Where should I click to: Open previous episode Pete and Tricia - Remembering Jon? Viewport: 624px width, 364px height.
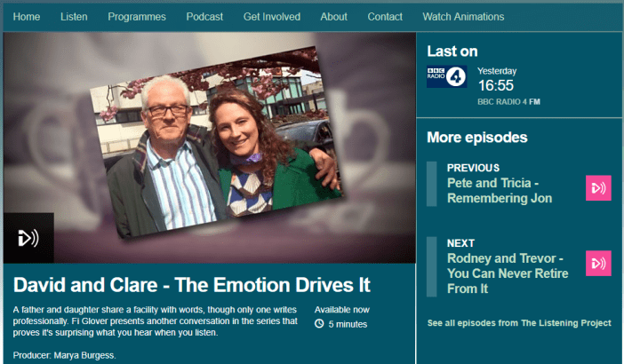499,191
